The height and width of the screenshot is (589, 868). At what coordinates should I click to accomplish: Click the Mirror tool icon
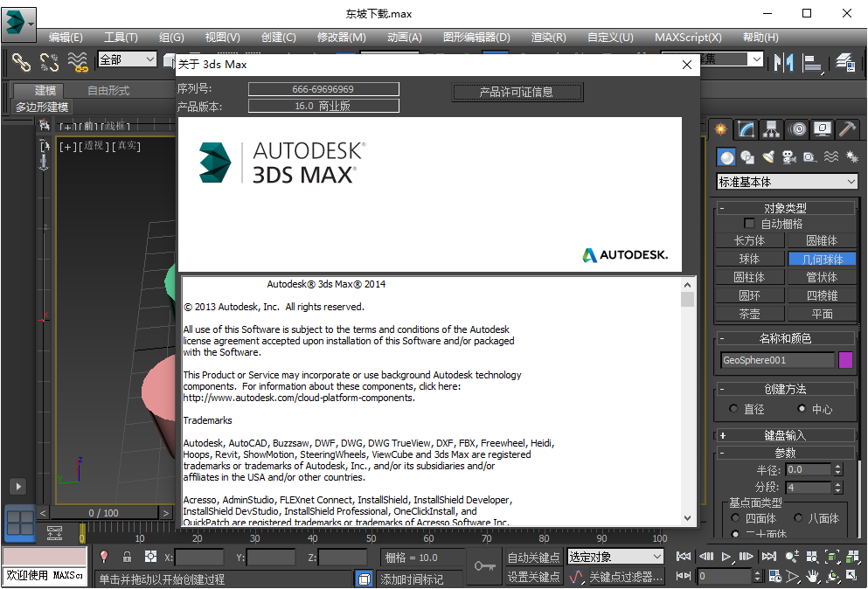click(783, 62)
